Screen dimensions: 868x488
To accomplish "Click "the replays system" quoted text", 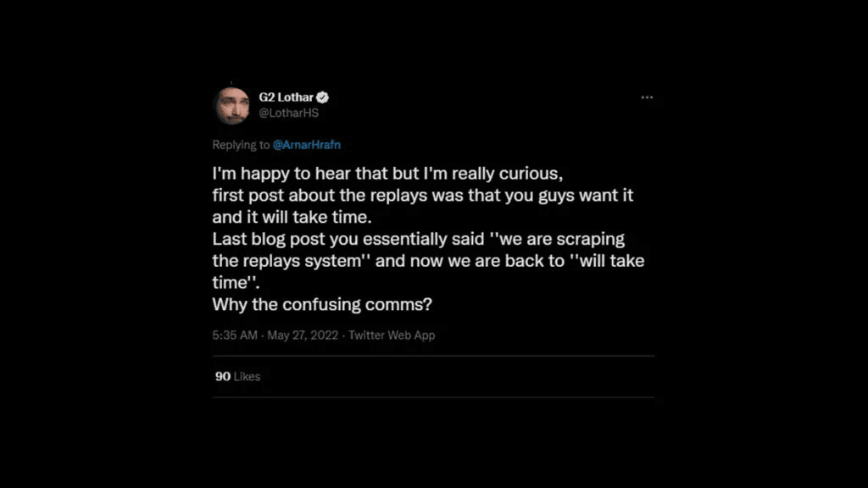I will click(x=290, y=261).
